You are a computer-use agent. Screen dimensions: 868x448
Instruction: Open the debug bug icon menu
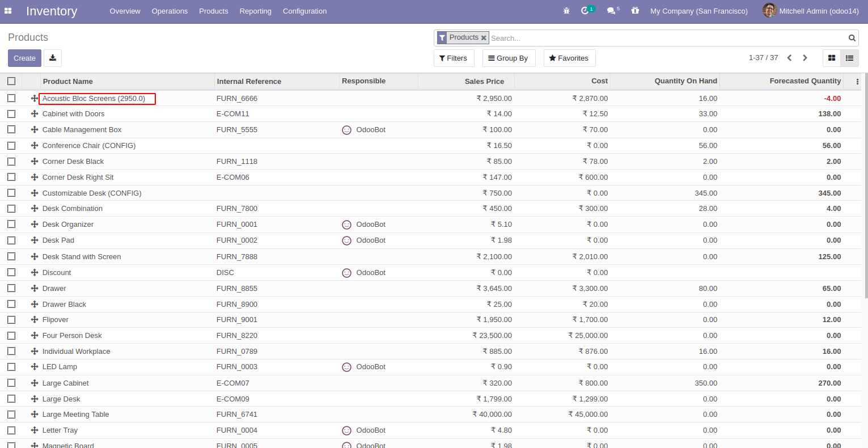coord(566,11)
